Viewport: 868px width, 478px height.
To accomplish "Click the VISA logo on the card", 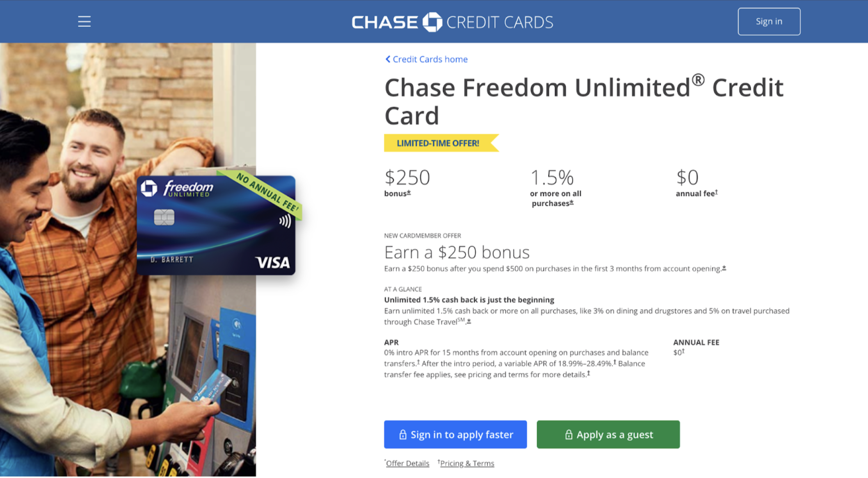I will (272, 262).
